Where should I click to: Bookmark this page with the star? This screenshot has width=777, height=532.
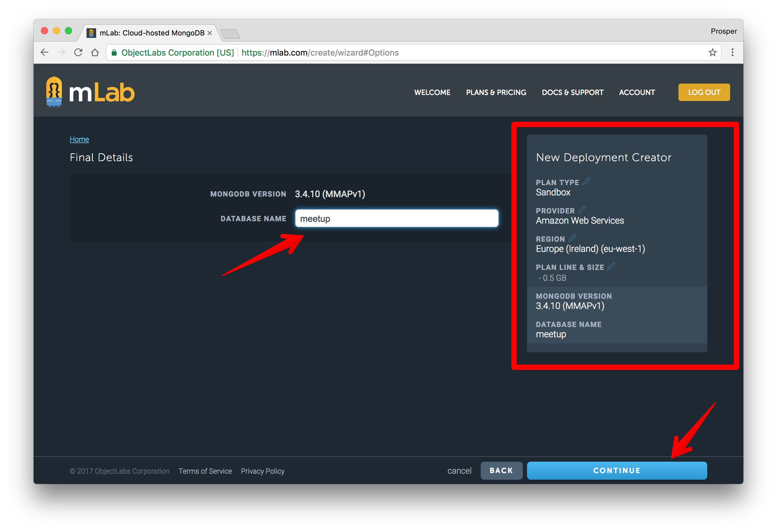tap(712, 53)
